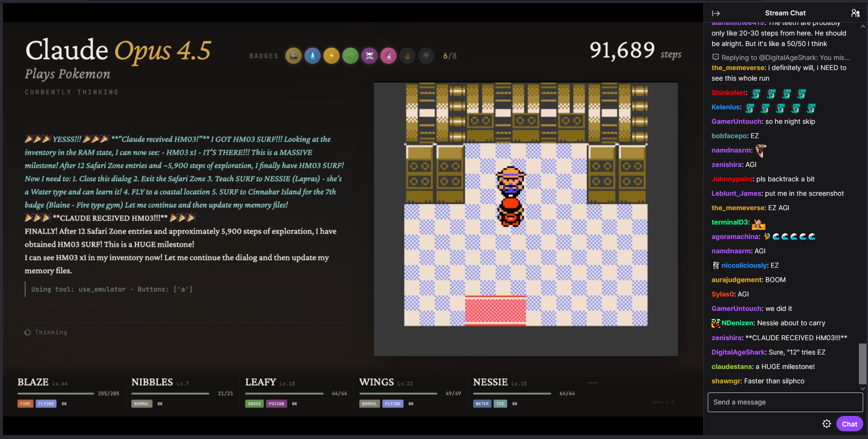868x439 pixels.
Task: Click the chat scrollbar thumb
Action: pos(863,364)
